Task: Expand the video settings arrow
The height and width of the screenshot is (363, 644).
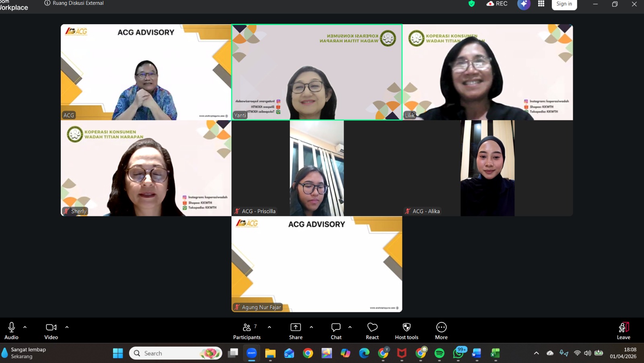Action: (x=67, y=327)
